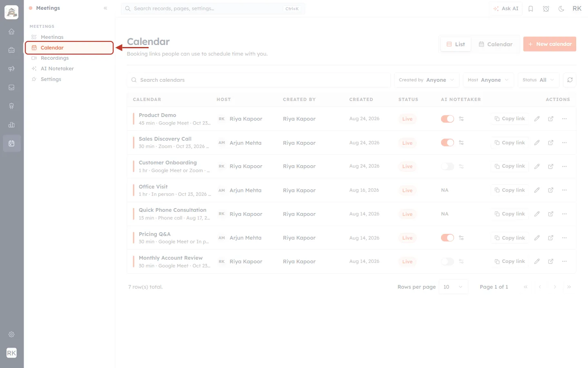The image size is (588, 368).
Task: Select Calendar in the sidebar
Action: (x=69, y=47)
